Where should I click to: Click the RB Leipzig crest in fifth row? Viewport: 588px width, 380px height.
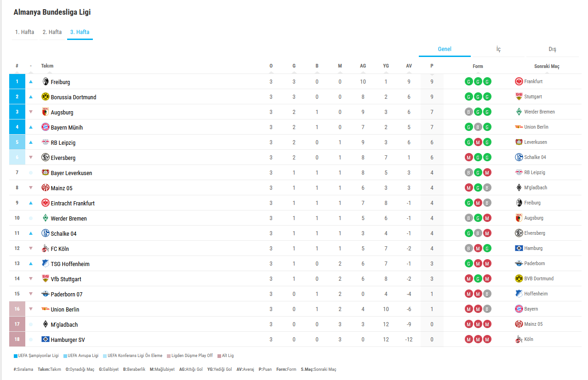pyautogui.click(x=45, y=142)
